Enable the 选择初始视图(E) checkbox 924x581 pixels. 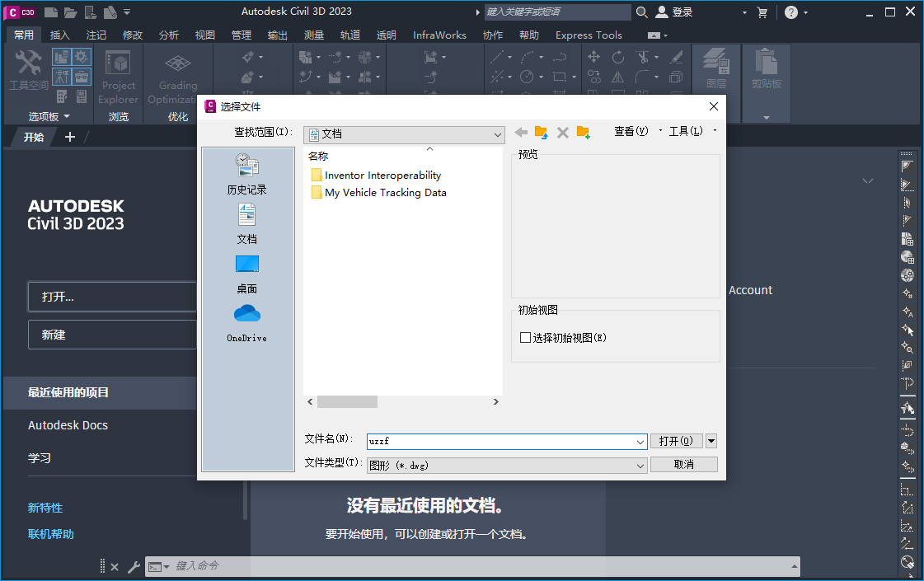[524, 338]
